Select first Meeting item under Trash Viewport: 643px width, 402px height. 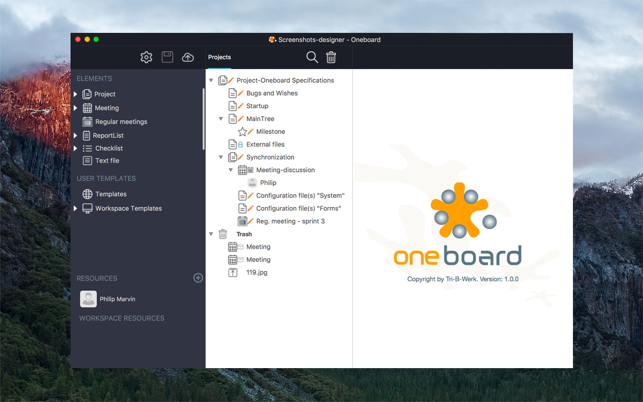258,247
